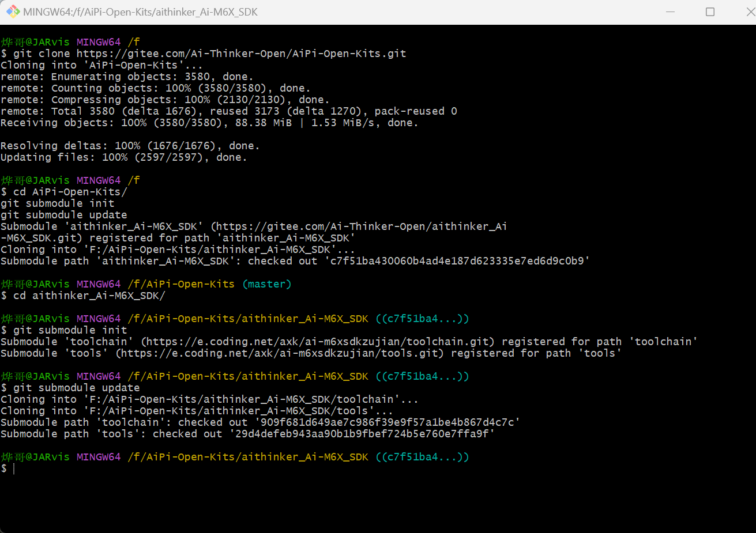
Task: Click the '$ cd AiPi-Open-Kits/' command line
Action: click(x=64, y=192)
